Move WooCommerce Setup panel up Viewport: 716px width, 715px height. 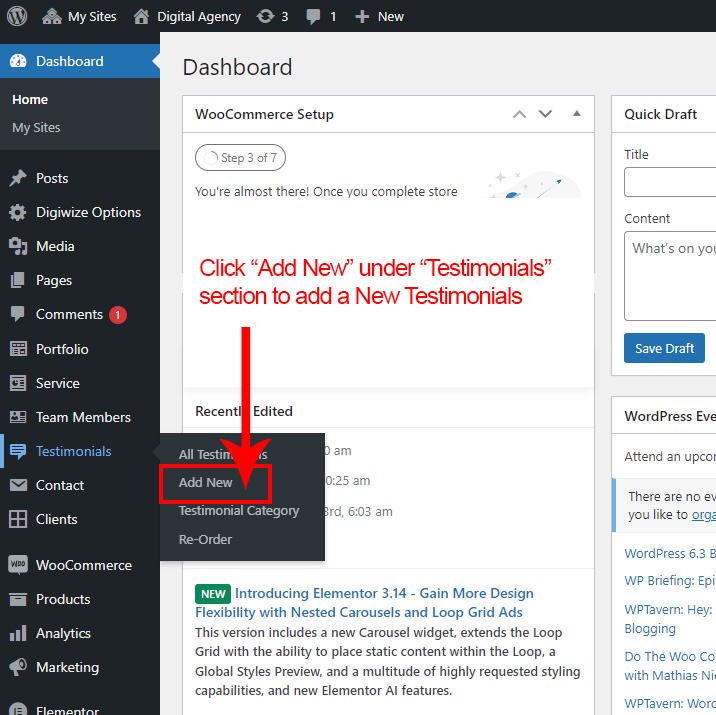[519, 114]
